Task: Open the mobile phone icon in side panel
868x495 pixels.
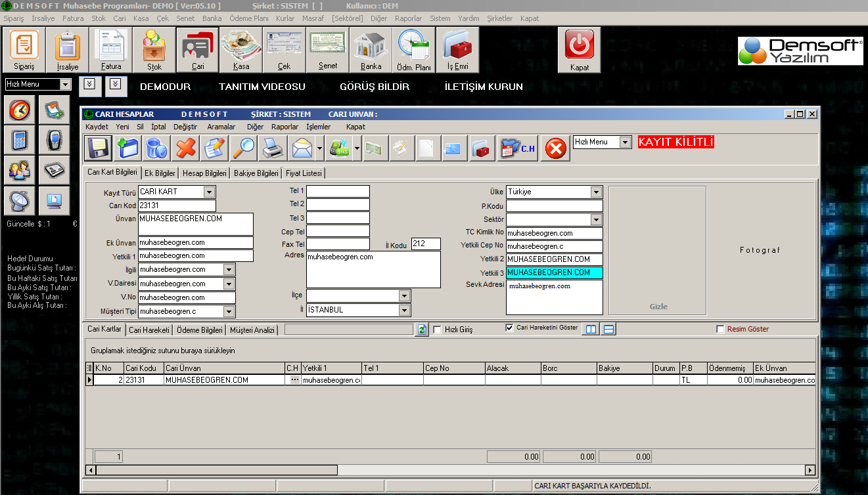Action: pos(54,140)
